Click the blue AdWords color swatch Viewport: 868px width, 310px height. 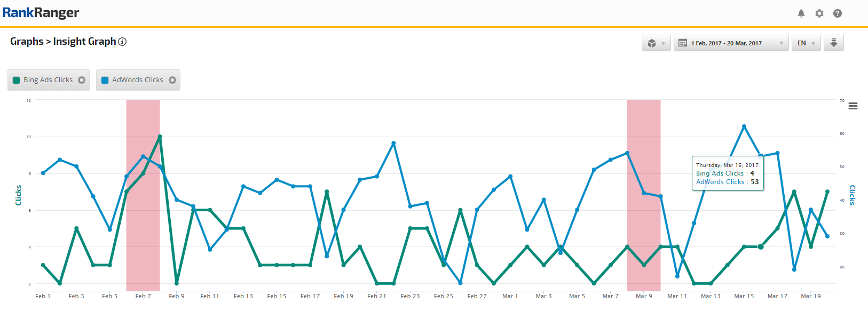[105, 80]
